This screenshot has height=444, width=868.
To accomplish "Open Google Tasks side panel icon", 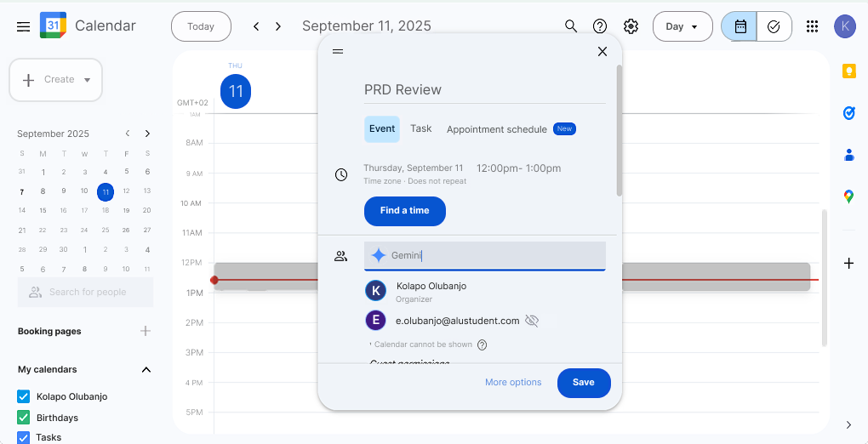I will tap(848, 113).
